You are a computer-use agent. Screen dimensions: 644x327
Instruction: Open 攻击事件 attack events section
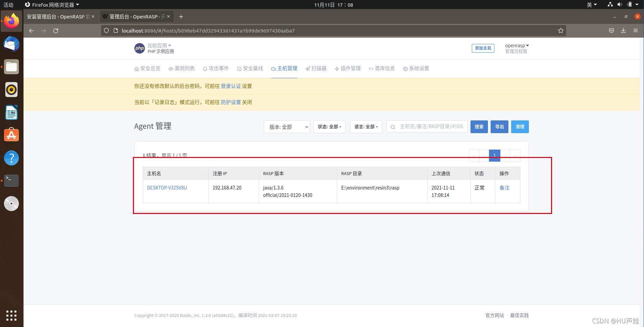pyautogui.click(x=216, y=68)
